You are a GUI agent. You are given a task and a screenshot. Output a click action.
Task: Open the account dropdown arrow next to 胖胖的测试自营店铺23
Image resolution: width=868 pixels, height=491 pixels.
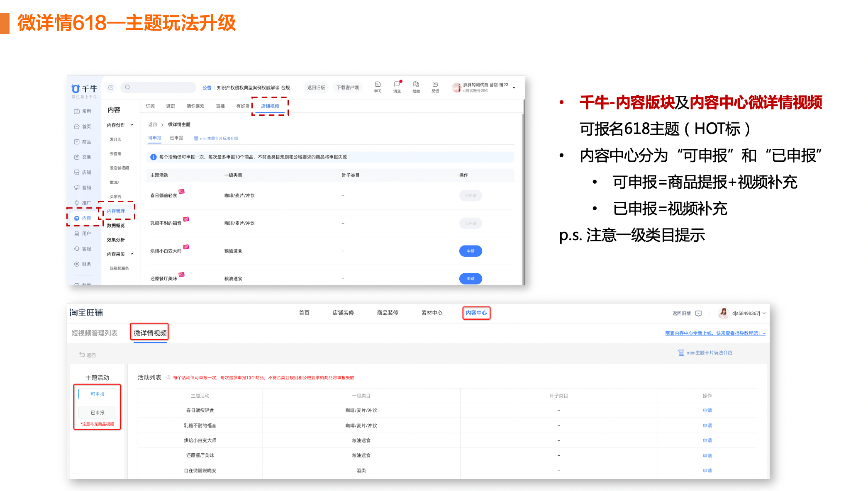click(514, 88)
